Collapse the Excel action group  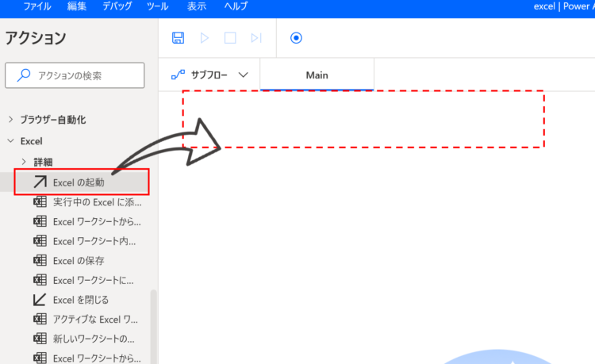10,141
